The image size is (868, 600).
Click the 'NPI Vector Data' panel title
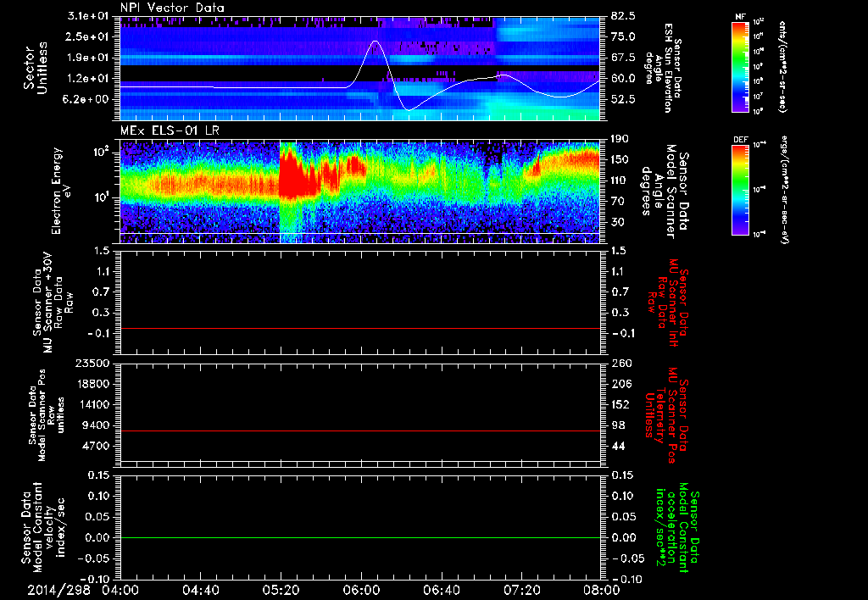coord(172,8)
